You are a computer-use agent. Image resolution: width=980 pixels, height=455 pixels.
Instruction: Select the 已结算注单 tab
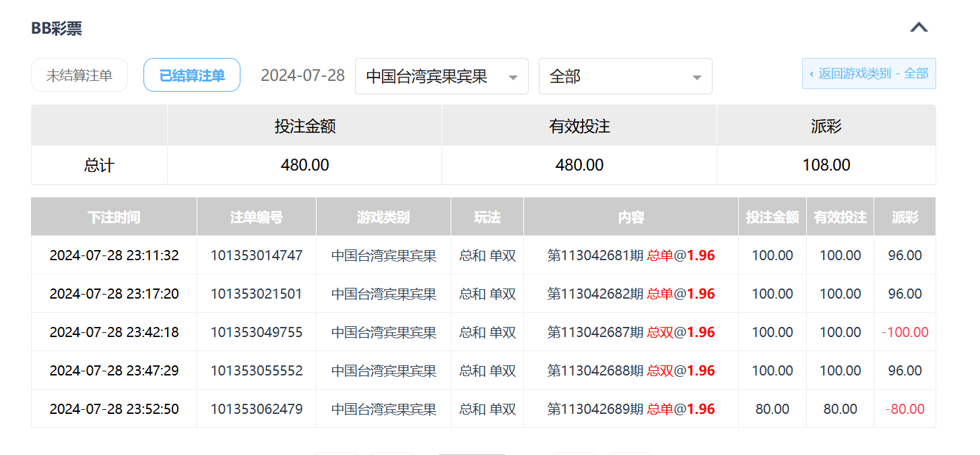[x=192, y=75]
